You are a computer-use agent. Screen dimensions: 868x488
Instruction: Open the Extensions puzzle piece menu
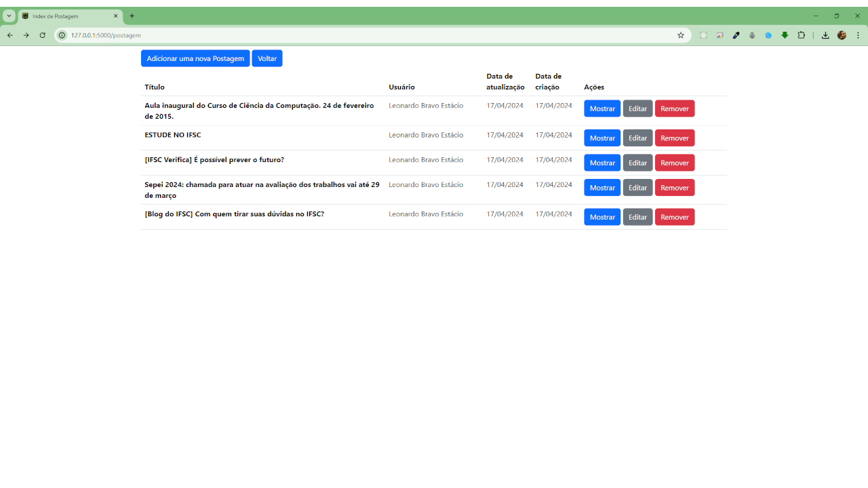(x=801, y=35)
